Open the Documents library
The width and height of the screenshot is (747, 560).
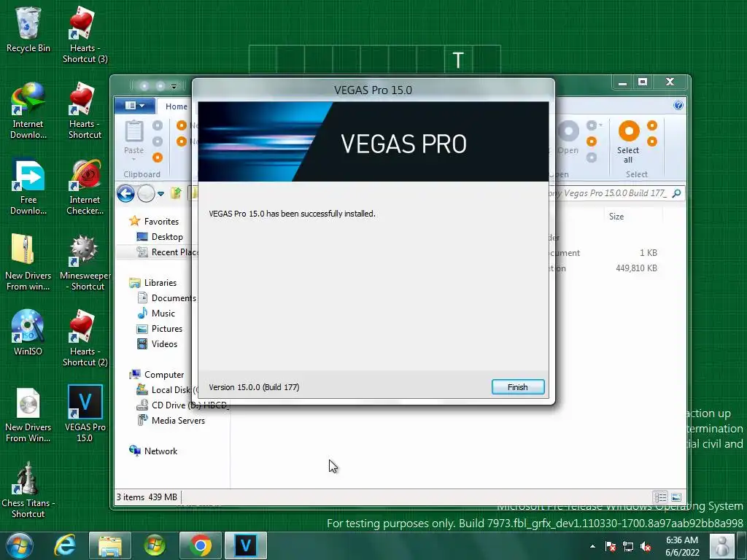(x=167, y=298)
